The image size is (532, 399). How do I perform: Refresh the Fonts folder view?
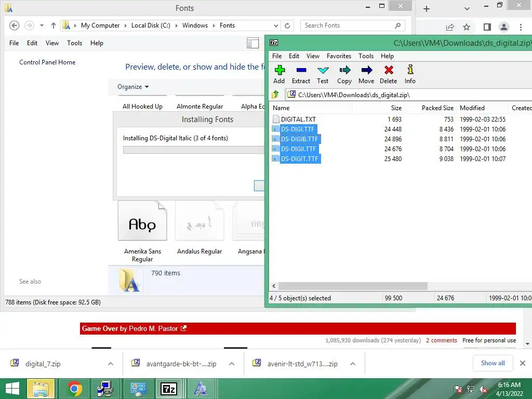287,25
